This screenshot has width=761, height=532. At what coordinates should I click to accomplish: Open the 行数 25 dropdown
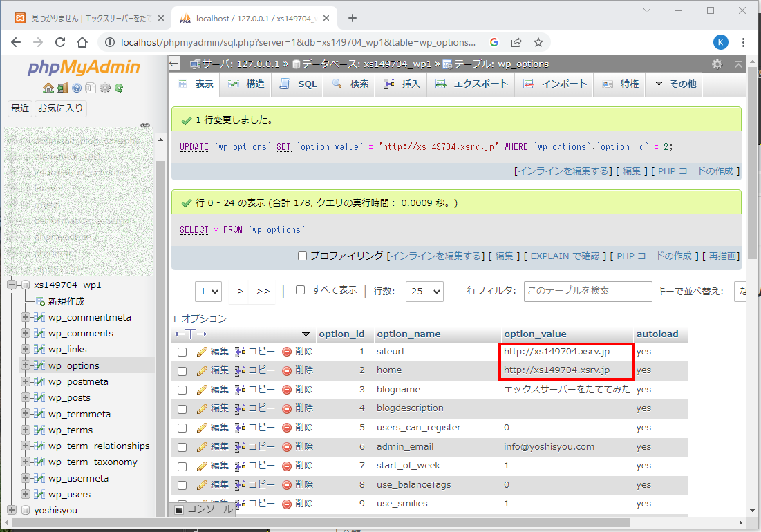(x=424, y=292)
